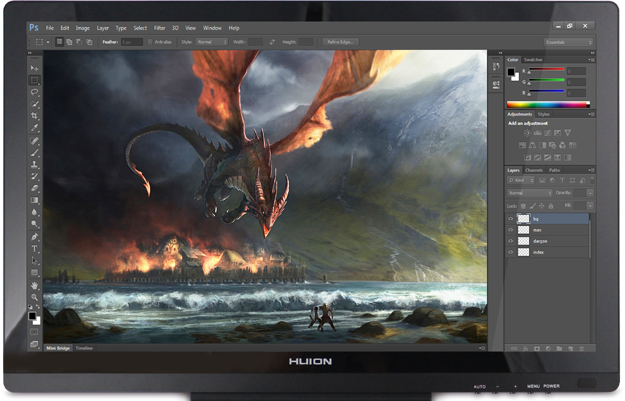The width and height of the screenshot is (625, 401).
Task: Click the Refine Edge button
Action: coord(340,42)
